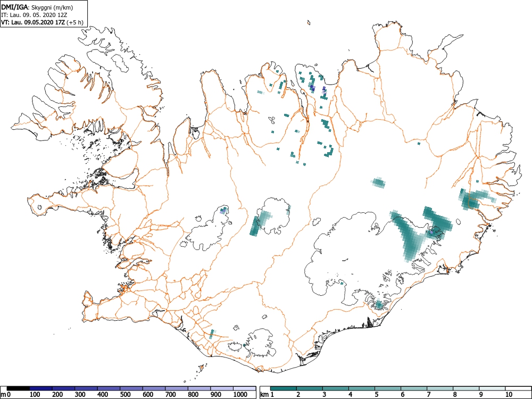Viewport: 532px width, 399px height.
Task: Select the dark navy 100–200 m legend swatch
Action: 41,388
